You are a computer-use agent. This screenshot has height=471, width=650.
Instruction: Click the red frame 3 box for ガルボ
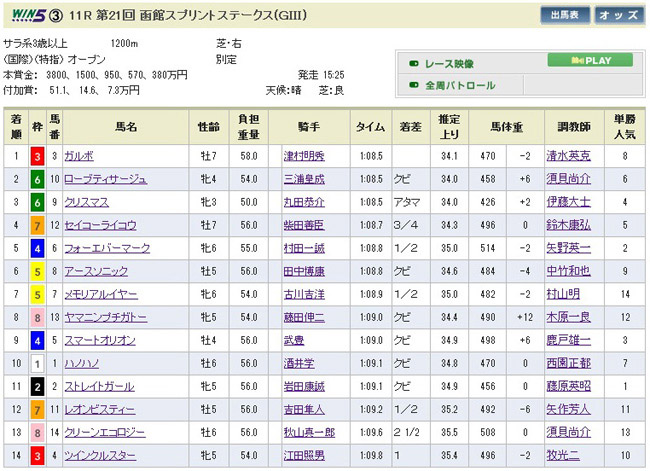click(x=37, y=156)
